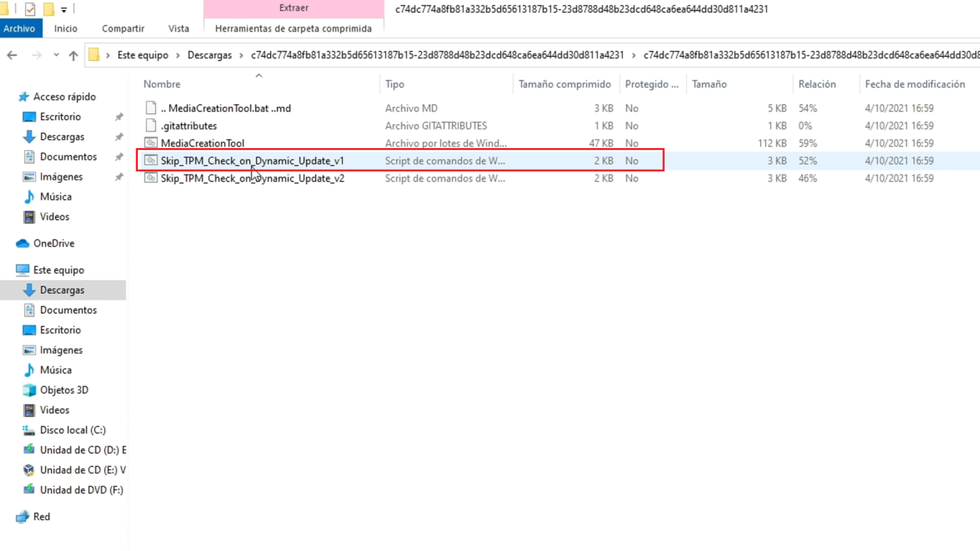Open the Archivo menu
The width and height of the screenshot is (980, 551).
pos(19,28)
